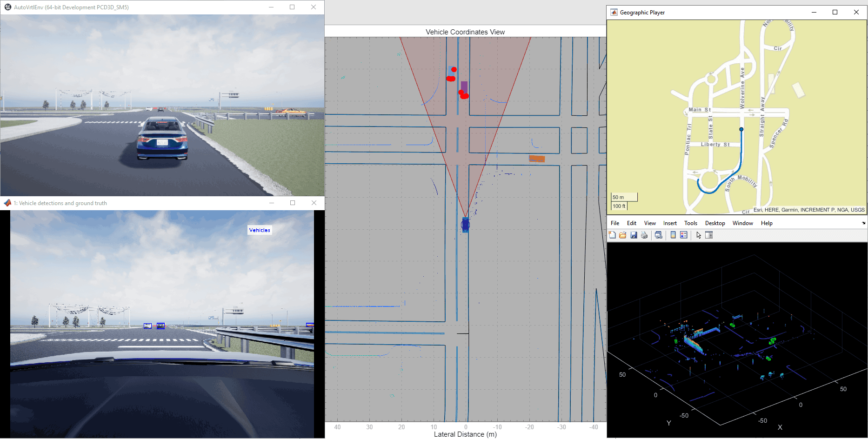Save the figure using the floppy disk icon

pyautogui.click(x=634, y=235)
